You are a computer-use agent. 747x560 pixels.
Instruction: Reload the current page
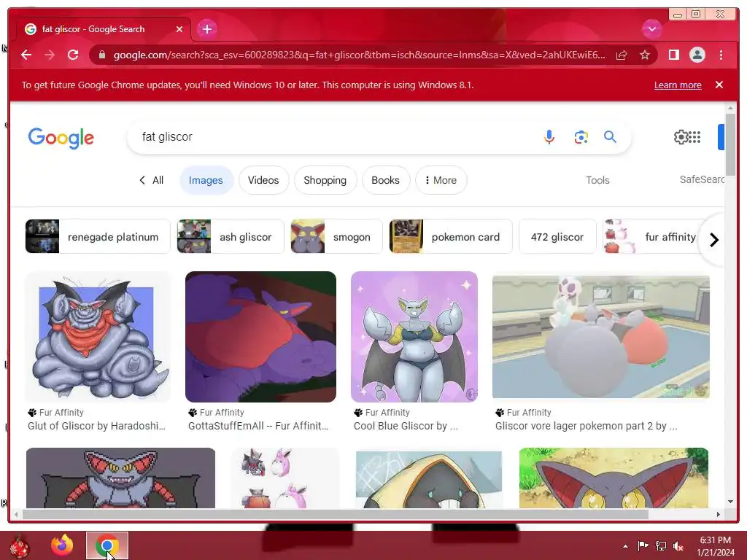[73, 55]
